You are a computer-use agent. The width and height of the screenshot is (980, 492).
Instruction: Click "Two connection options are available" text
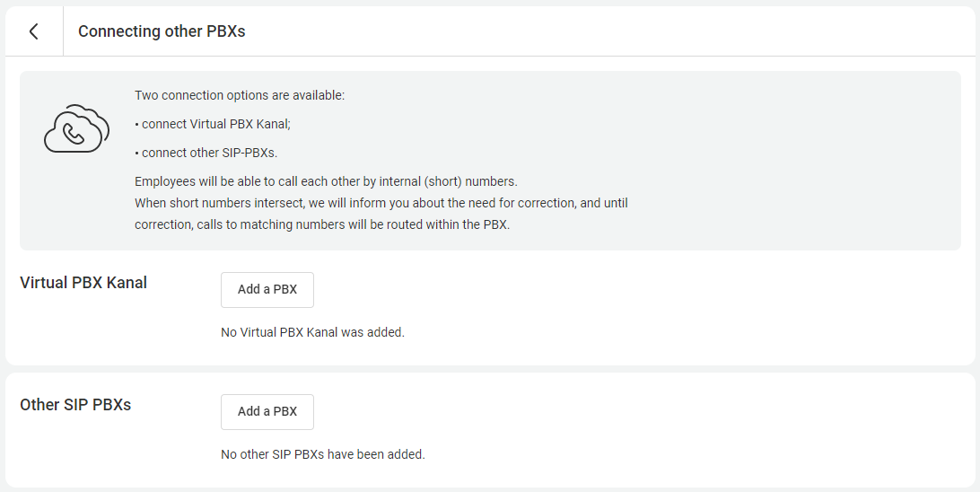(x=240, y=95)
